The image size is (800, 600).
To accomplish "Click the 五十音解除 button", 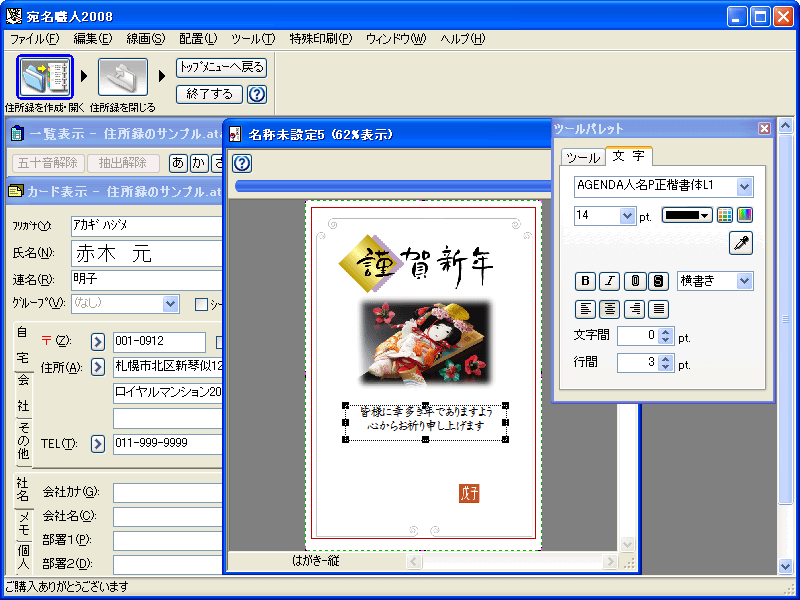I will click(x=48, y=163).
